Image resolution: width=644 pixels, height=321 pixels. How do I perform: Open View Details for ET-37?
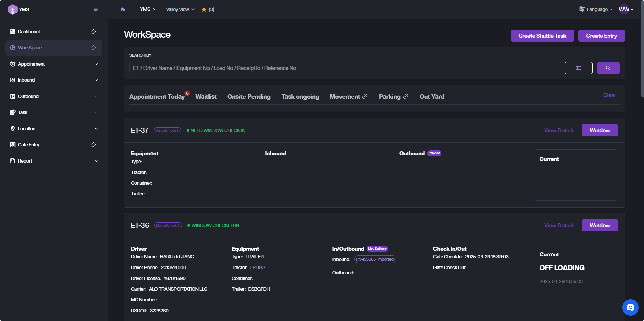click(559, 130)
